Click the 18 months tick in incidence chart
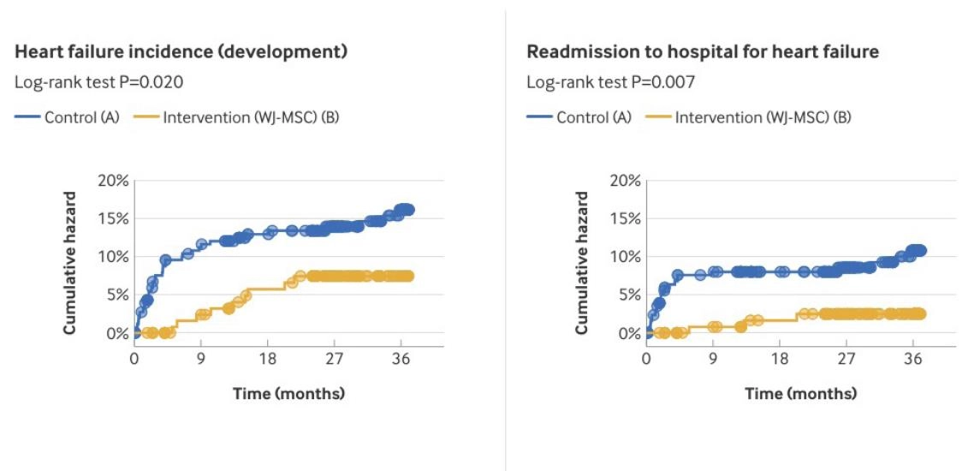 [x=267, y=361]
